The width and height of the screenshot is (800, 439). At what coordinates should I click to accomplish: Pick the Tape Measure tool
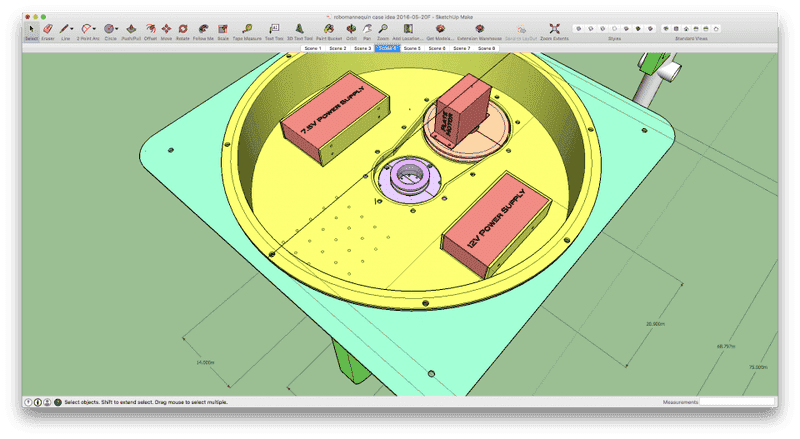click(x=248, y=30)
